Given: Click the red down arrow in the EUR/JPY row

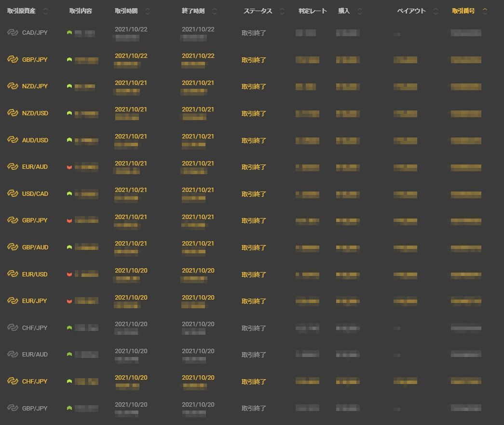Looking at the screenshot, I should tap(69, 301).
